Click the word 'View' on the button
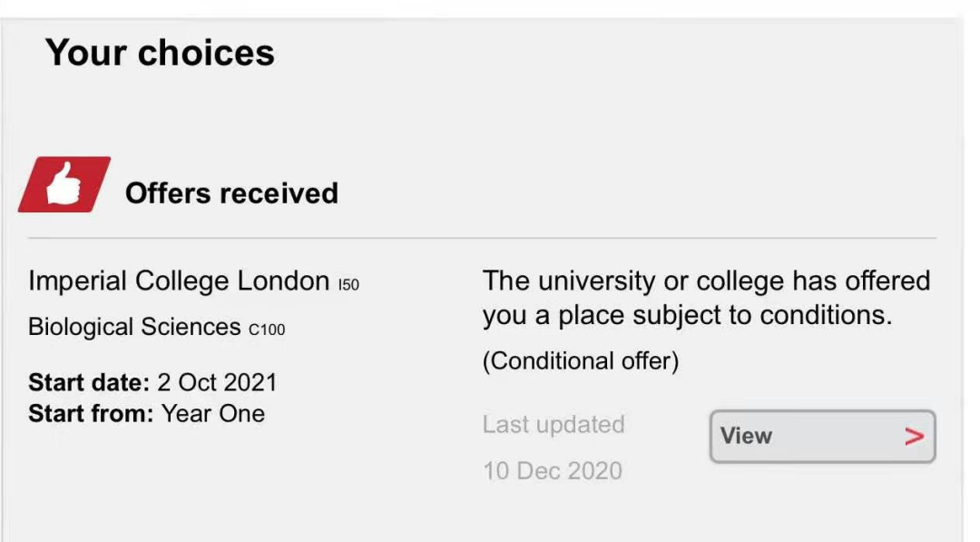Image resolution: width=980 pixels, height=542 pixels. click(x=746, y=436)
